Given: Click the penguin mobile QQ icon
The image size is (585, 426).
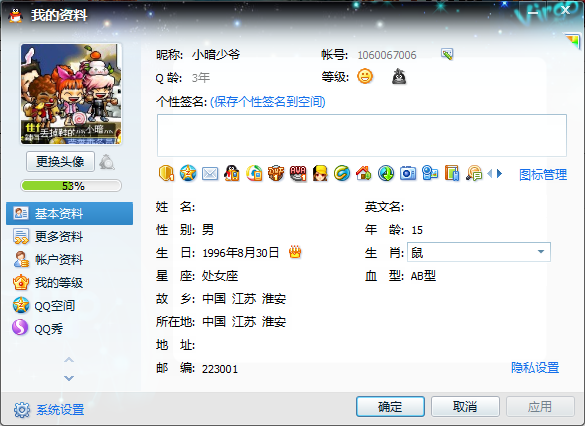Looking at the screenshot, I should point(232,173).
